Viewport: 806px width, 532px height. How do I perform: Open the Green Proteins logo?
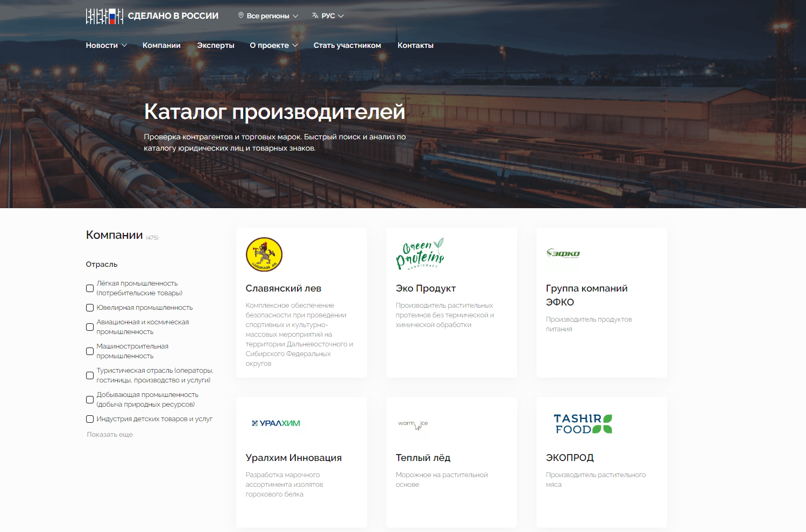tap(420, 253)
